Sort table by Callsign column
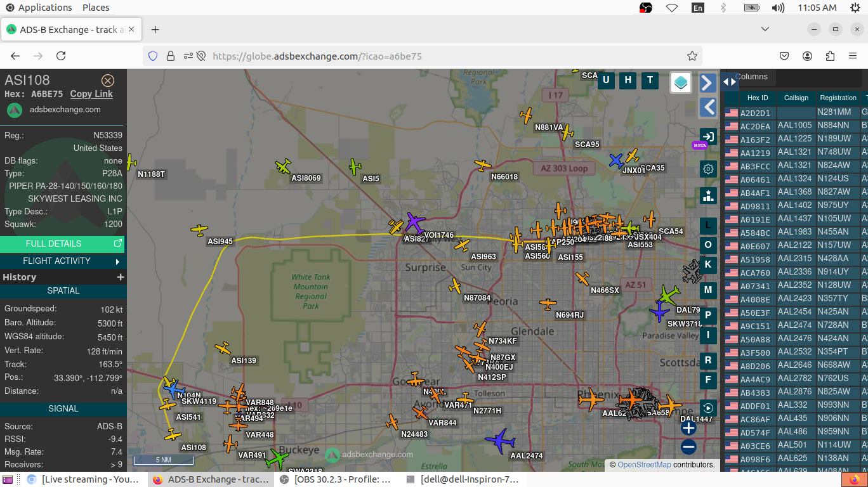 [796, 98]
